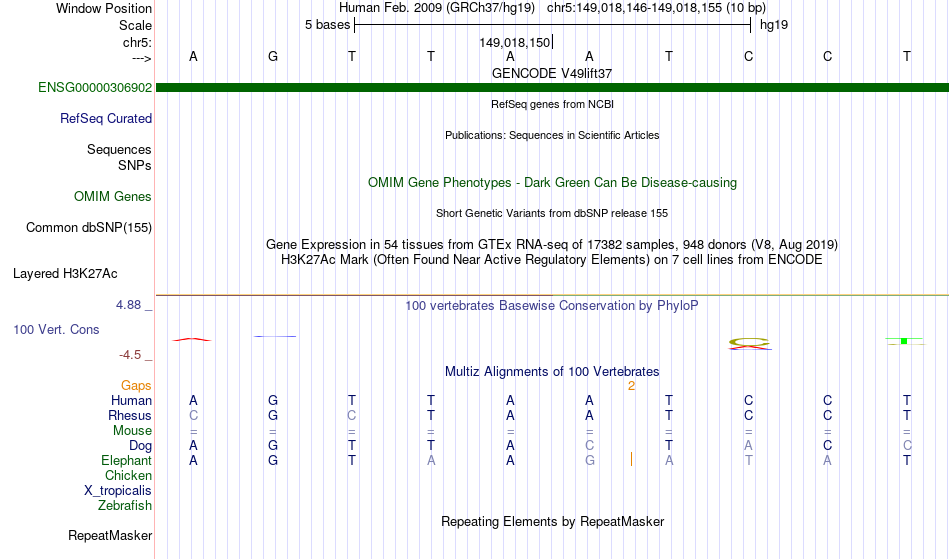The image size is (950, 559).
Task: Click the GENCODE V49lift37 track title
Action: coord(552,73)
